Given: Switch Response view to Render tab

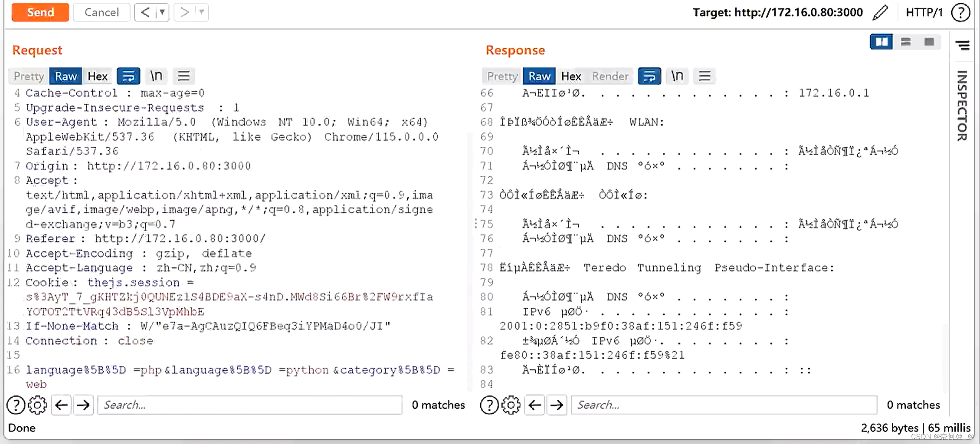Looking at the screenshot, I should [x=610, y=76].
